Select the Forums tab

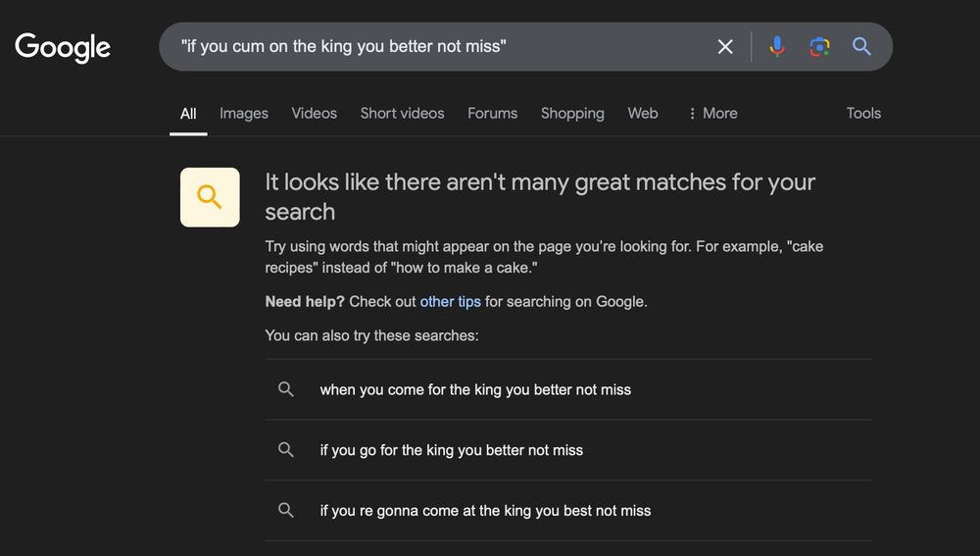[x=493, y=113]
